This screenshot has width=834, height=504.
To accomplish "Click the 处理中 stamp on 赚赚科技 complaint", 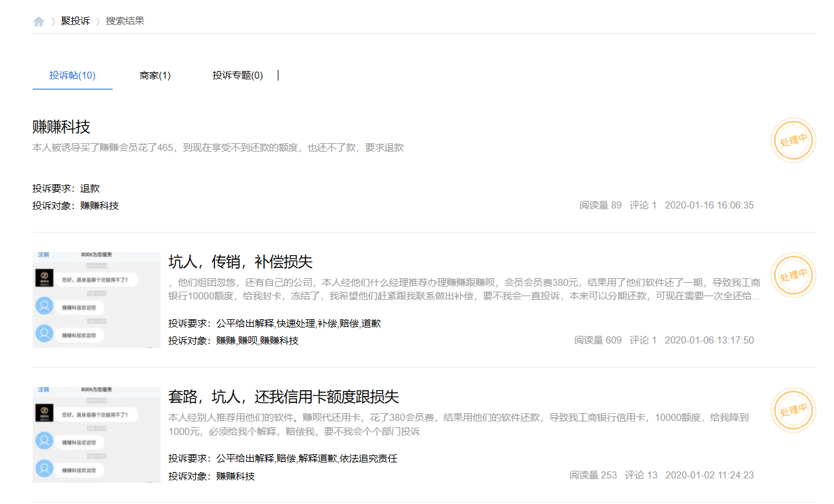I will pyautogui.click(x=793, y=141).
